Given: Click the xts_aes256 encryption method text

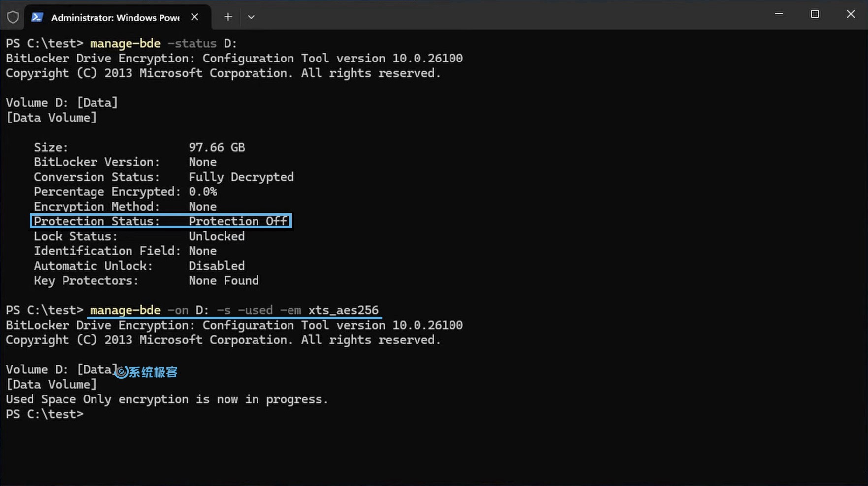Looking at the screenshot, I should pyautogui.click(x=344, y=310).
